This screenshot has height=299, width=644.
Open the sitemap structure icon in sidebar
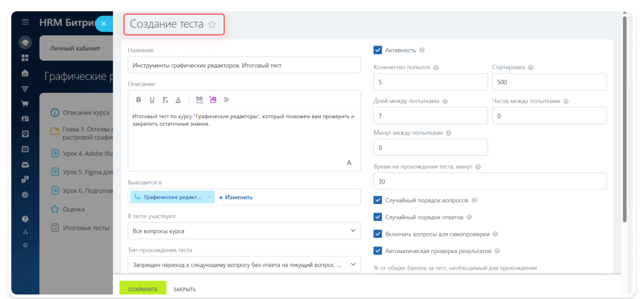point(25,232)
